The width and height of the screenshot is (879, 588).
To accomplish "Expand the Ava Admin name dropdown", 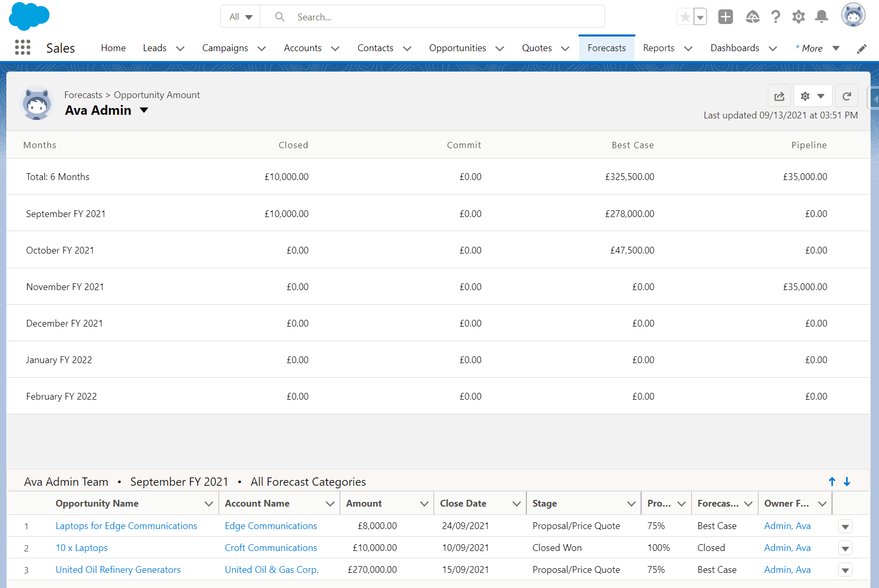I will 144,110.
